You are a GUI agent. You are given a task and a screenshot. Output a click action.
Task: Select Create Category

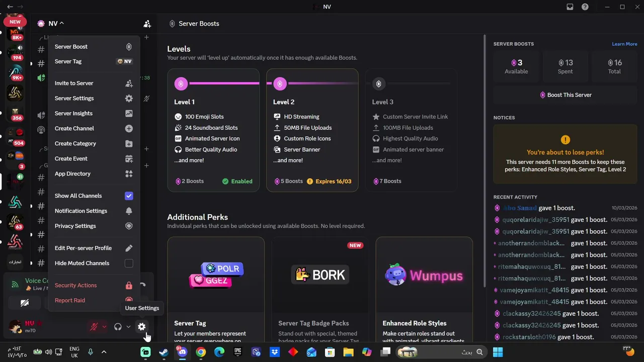pyautogui.click(x=94, y=144)
